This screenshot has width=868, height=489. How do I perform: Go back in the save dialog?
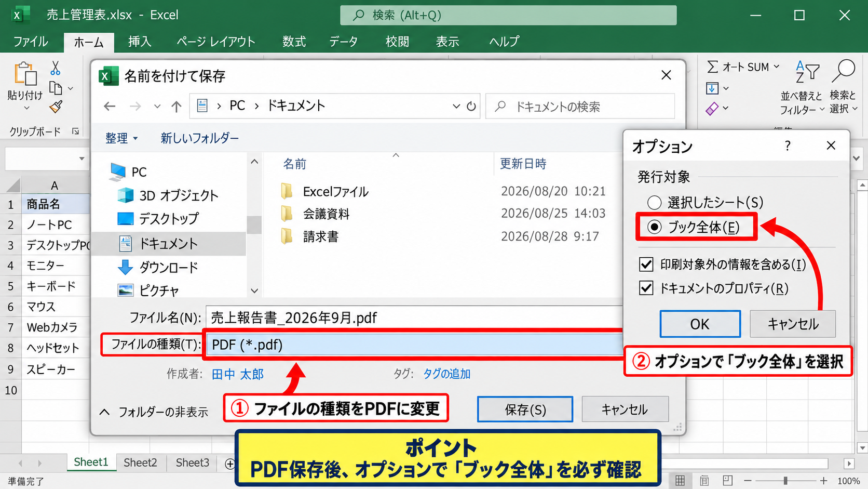coord(110,107)
